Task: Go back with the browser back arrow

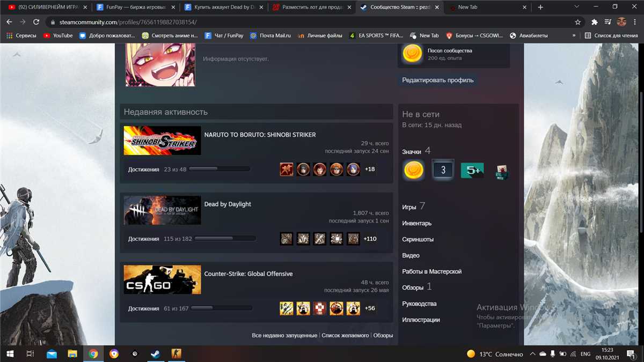Action: click(x=9, y=22)
